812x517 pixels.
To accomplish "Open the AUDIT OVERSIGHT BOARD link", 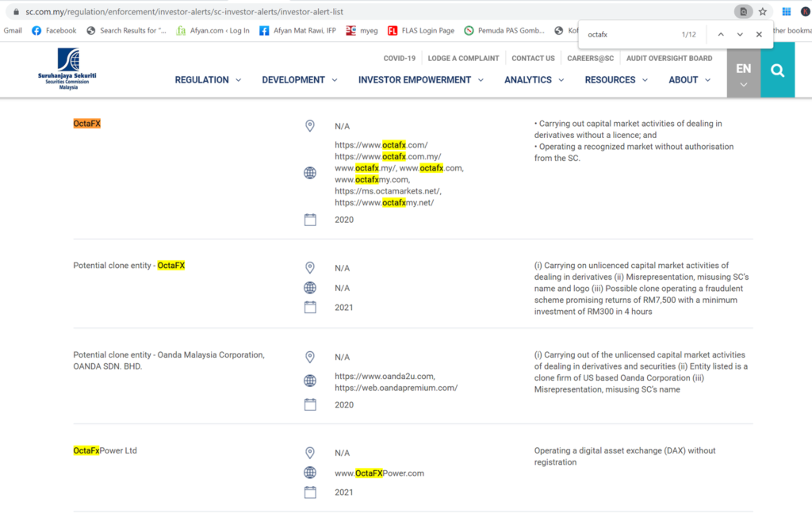I will pyautogui.click(x=669, y=58).
